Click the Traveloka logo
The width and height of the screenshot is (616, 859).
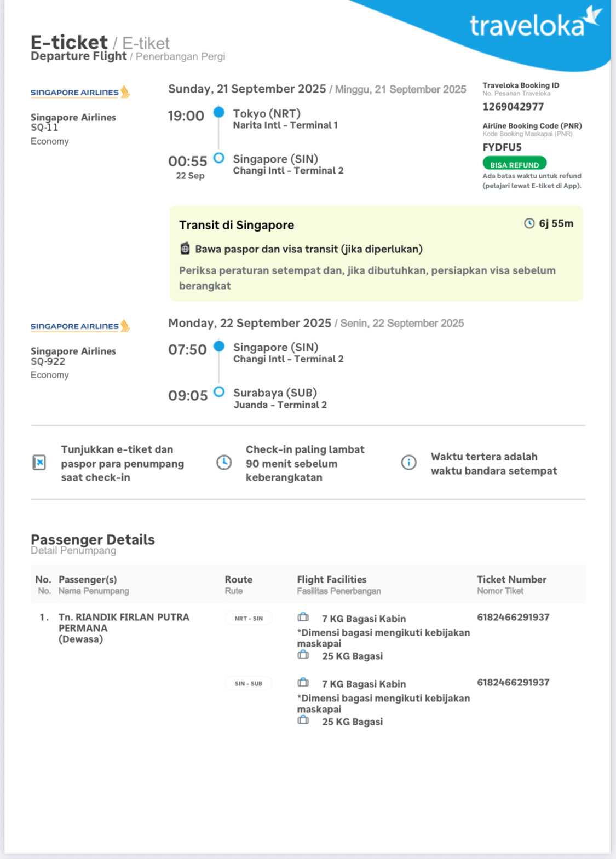click(535, 25)
